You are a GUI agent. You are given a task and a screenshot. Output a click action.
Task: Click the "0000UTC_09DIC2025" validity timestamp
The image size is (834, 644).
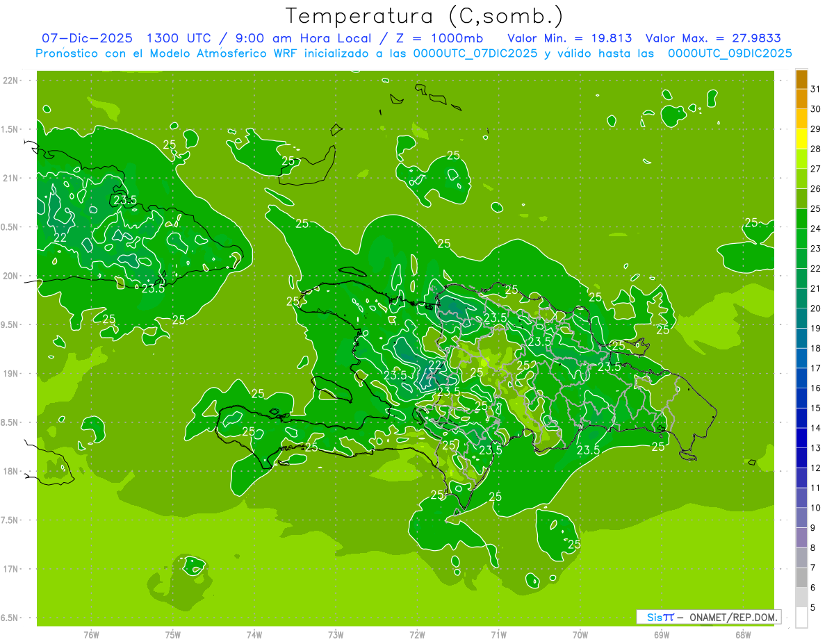[730, 53]
